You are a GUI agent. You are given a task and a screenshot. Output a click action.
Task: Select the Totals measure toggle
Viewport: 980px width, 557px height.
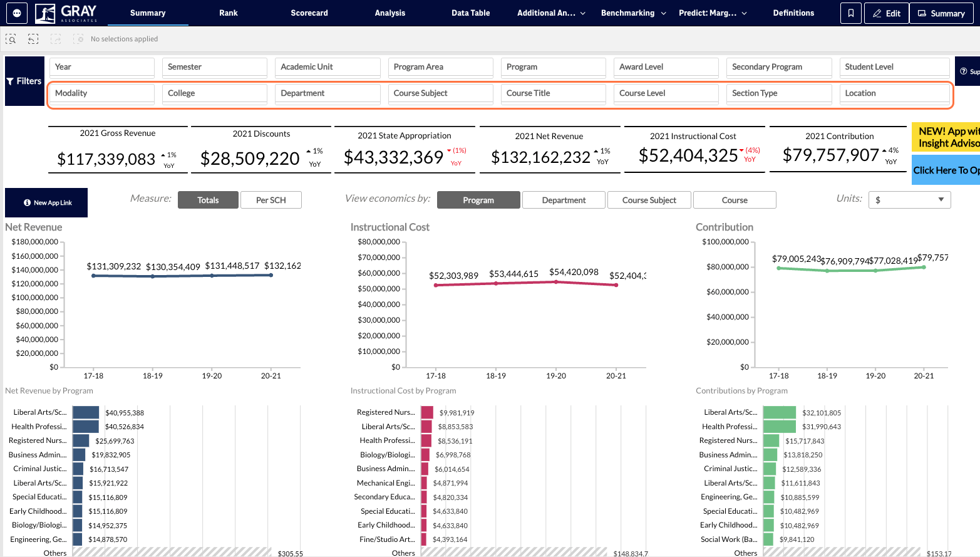pos(208,200)
